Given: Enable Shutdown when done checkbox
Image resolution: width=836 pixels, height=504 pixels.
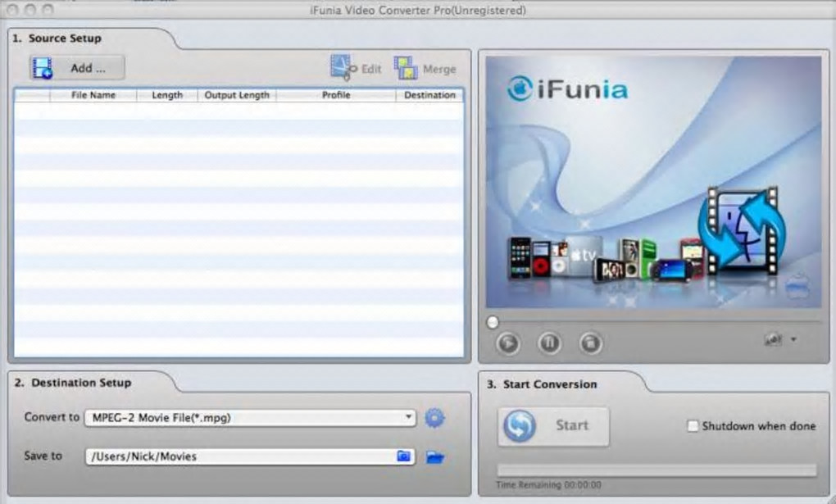Looking at the screenshot, I should [693, 426].
